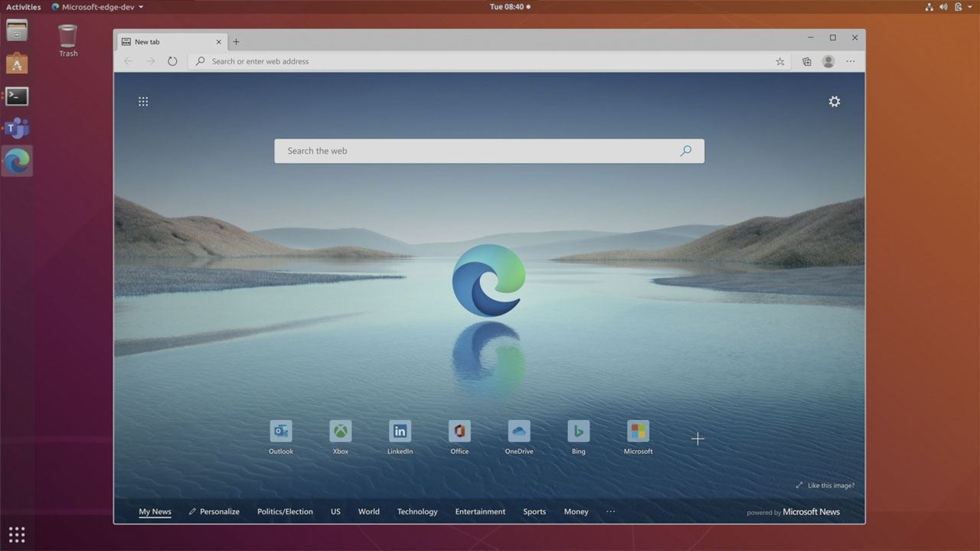Reload the page with refresh button
This screenshot has width=980, height=551.
click(172, 61)
